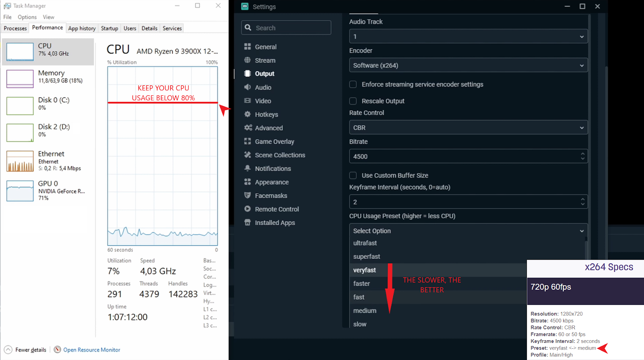The height and width of the screenshot is (360, 644).
Task: Click Fewer details button text
Action: [31, 350]
